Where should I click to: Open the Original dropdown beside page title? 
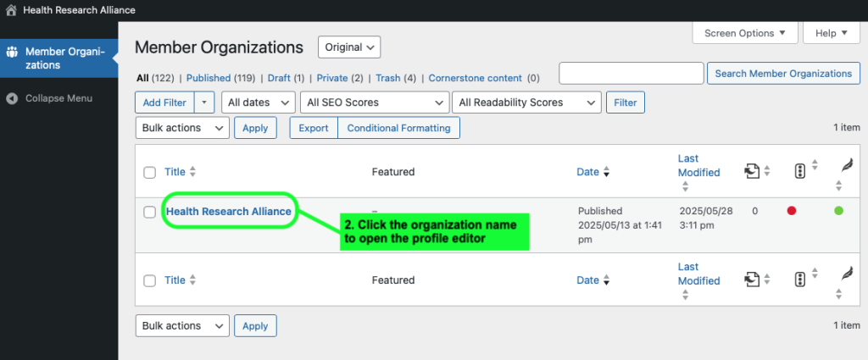pyautogui.click(x=349, y=47)
